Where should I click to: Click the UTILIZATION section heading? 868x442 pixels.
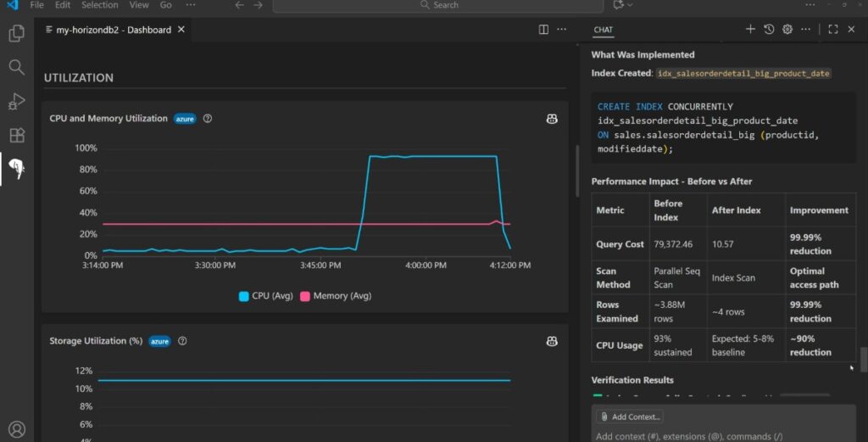pyautogui.click(x=79, y=78)
